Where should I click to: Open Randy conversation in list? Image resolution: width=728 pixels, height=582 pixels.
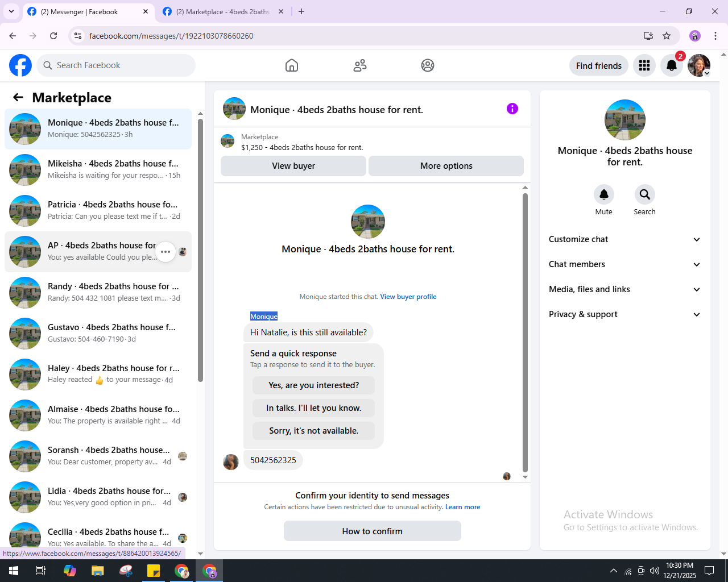tap(98, 293)
